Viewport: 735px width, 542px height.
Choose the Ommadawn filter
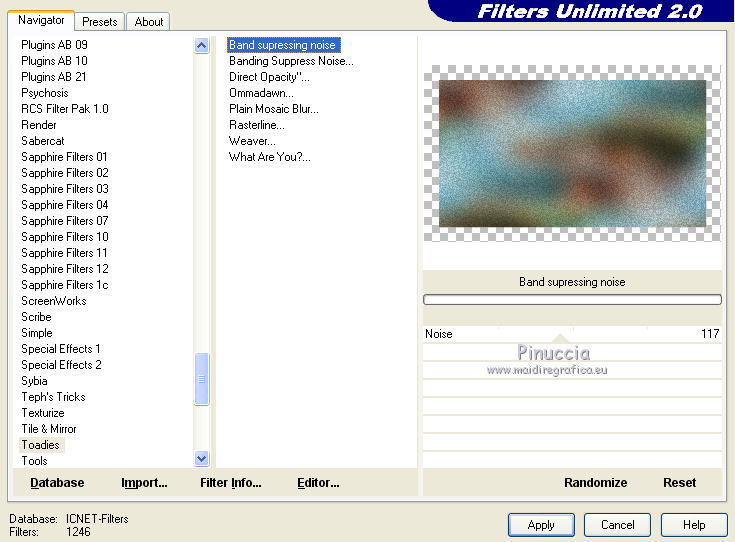pos(261,93)
